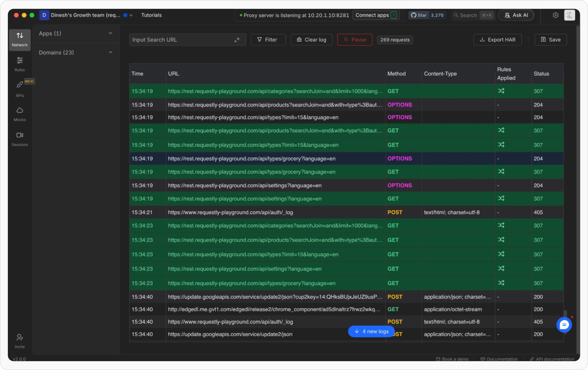This screenshot has width=588, height=370.
Task: Open the blue chat support bubble
Action: (x=564, y=325)
